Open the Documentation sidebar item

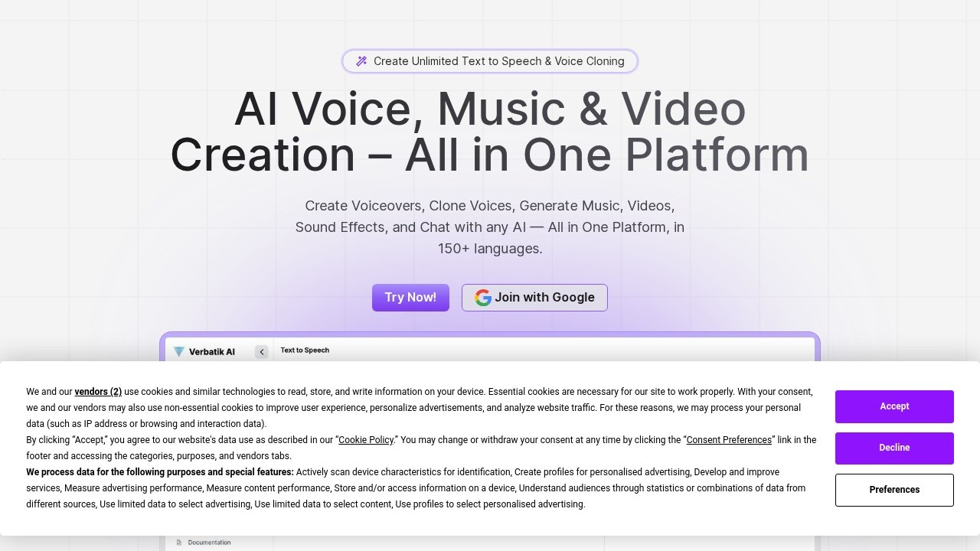[209, 543]
